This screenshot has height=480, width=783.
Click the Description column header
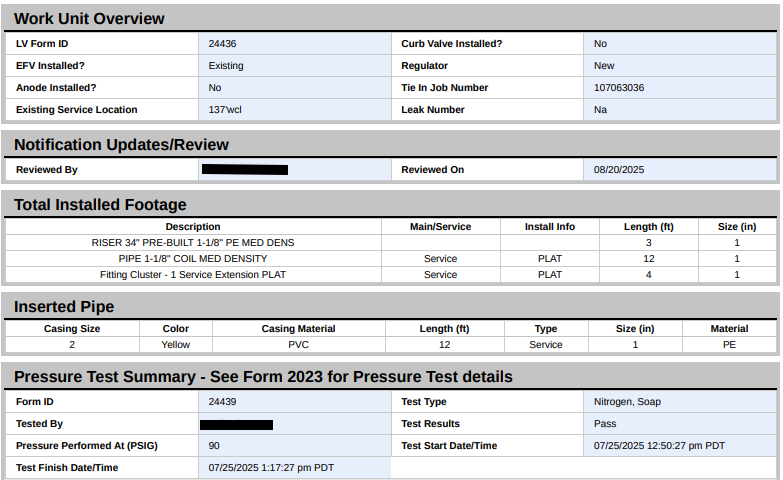[x=193, y=227]
